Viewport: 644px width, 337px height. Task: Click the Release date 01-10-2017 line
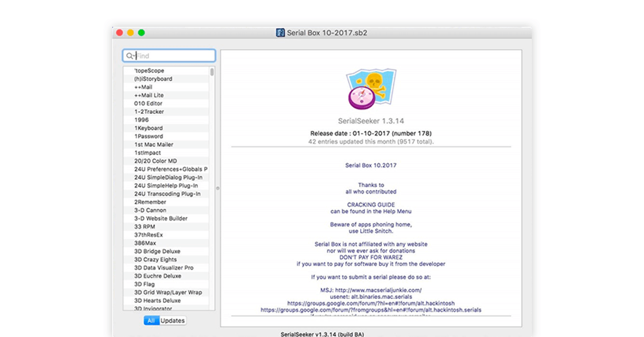(371, 134)
